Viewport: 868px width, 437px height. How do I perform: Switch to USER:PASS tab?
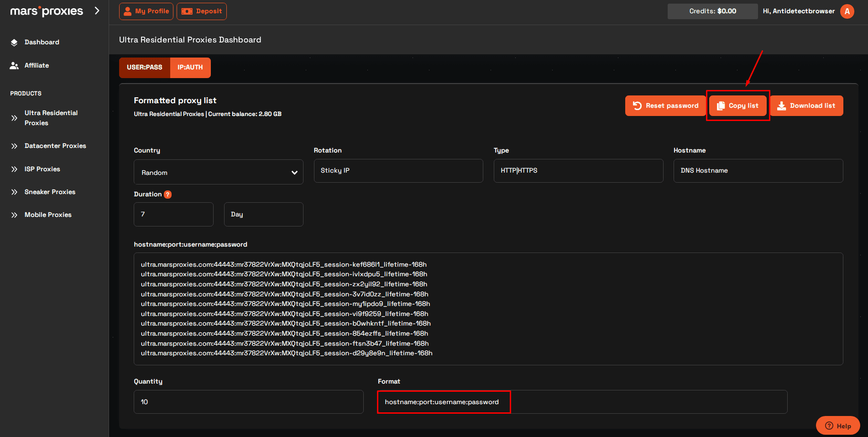pyautogui.click(x=145, y=68)
